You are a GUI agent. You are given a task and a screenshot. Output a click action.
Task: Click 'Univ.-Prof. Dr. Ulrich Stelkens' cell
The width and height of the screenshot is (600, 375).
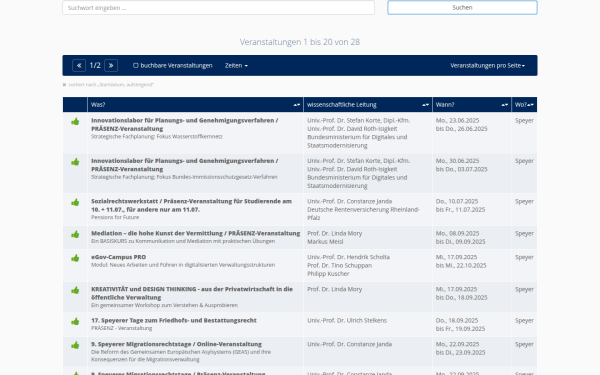coord(347,321)
